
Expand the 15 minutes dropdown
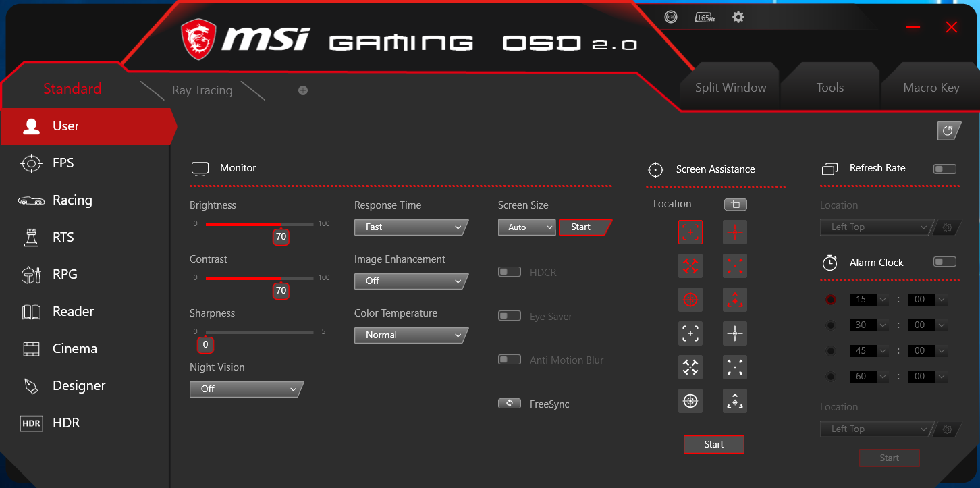point(869,300)
